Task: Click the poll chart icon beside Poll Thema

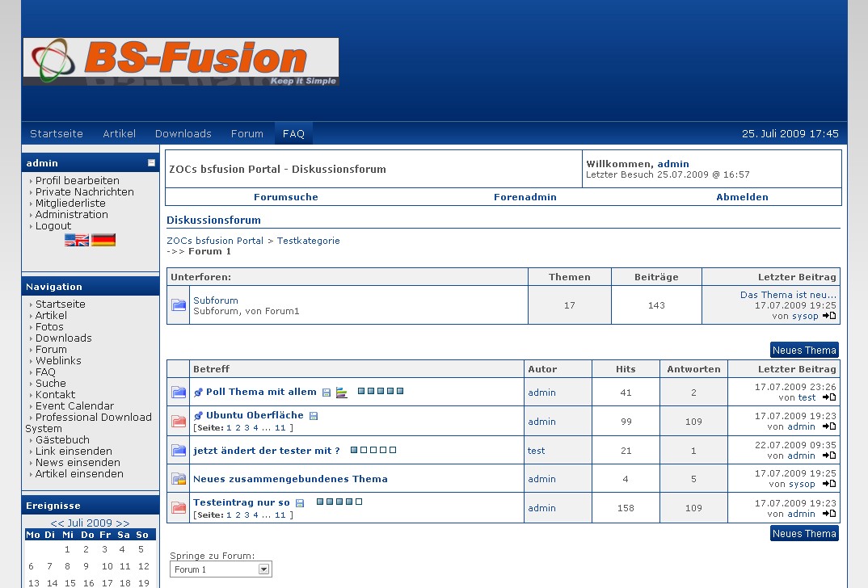Action: coord(342,393)
